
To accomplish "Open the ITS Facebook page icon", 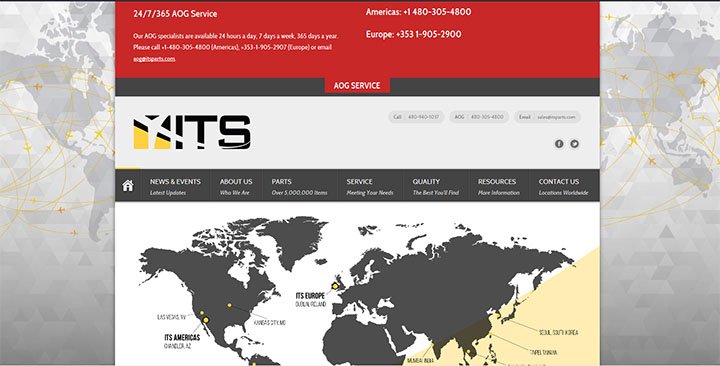I will (559, 144).
